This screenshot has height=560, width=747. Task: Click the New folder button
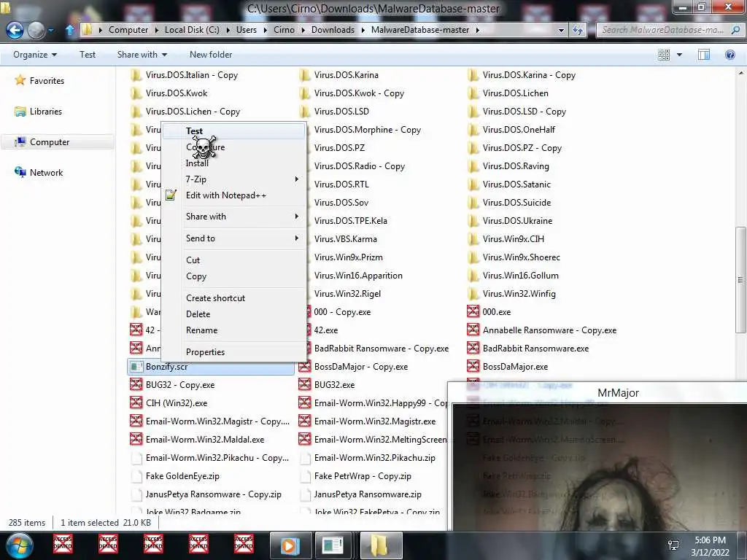click(x=211, y=55)
